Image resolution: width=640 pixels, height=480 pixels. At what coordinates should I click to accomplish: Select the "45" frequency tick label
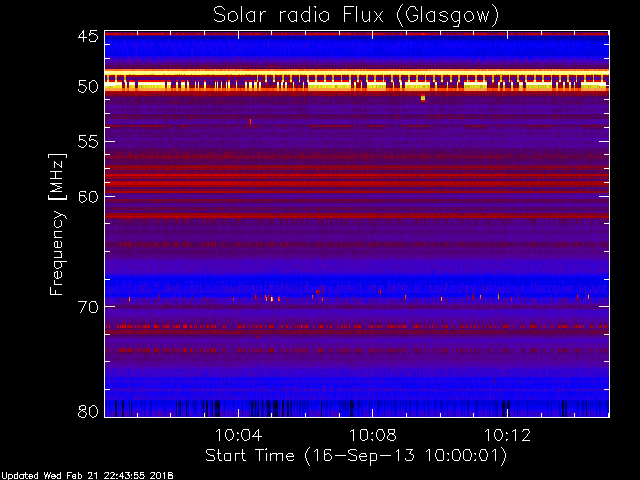click(x=88, y=36)
